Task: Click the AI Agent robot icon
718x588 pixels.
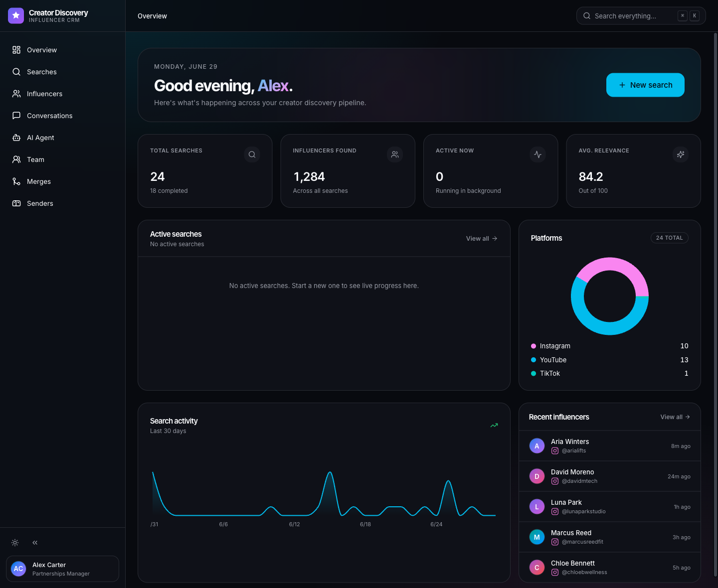Action: [16, 138]
